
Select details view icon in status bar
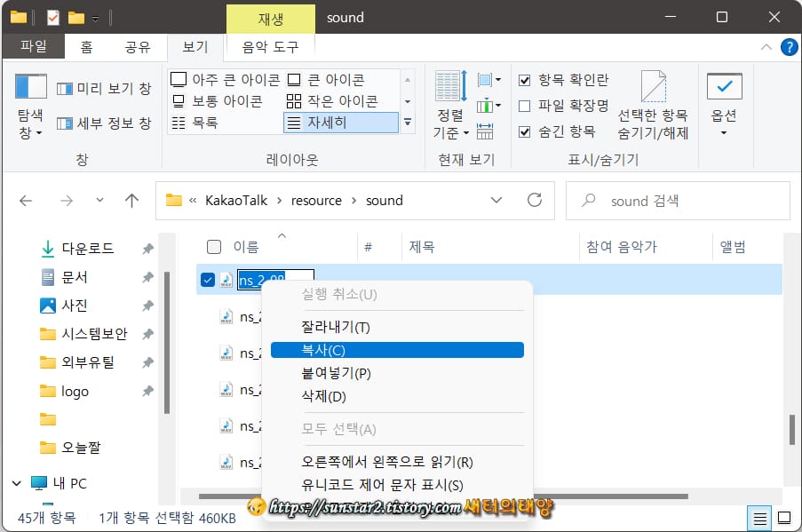pos(760,518)
